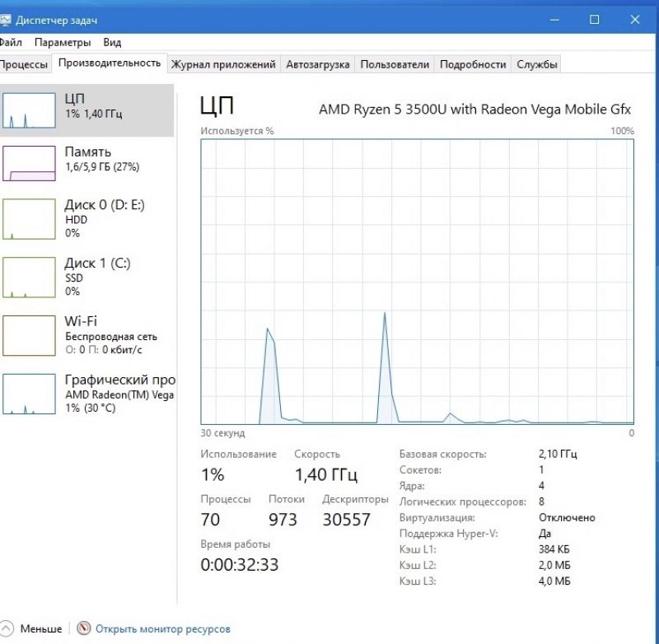Select the Графический процессор graph icon

(x=29, y=394)
